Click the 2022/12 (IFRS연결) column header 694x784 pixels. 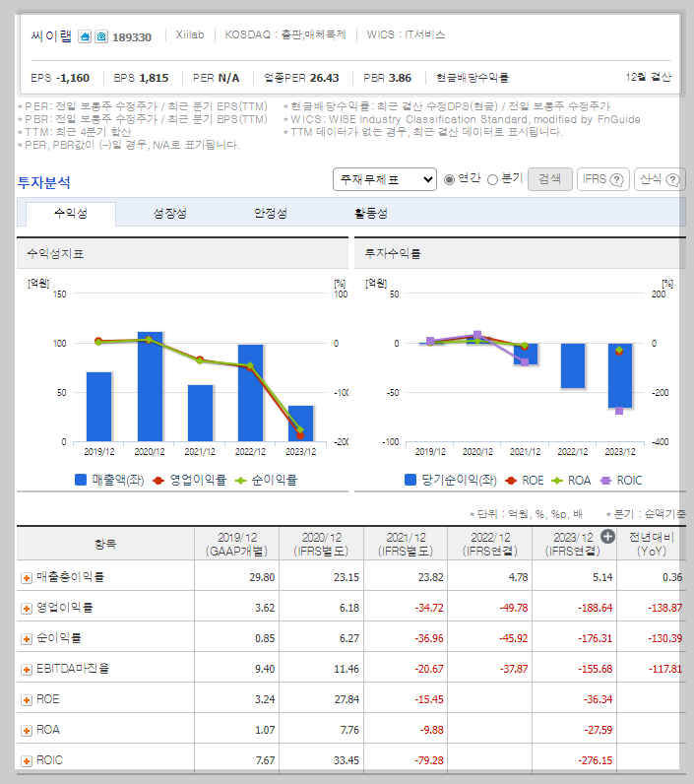pos(489,544)
